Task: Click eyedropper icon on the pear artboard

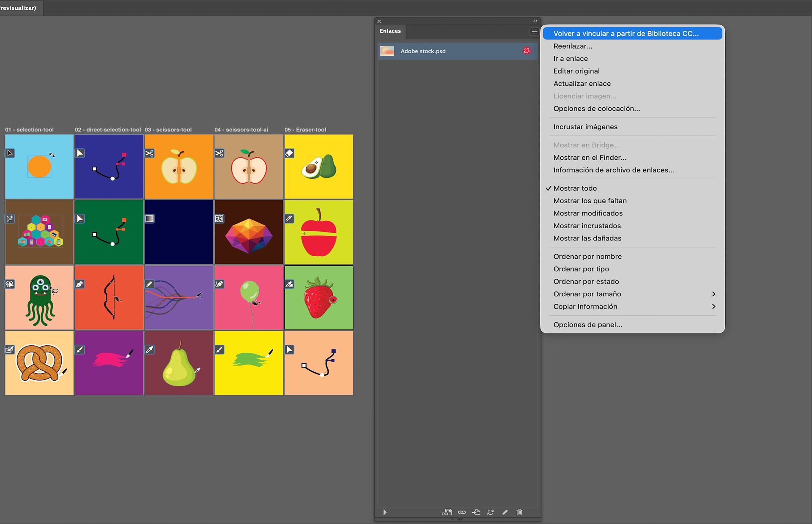Action: 150,349
